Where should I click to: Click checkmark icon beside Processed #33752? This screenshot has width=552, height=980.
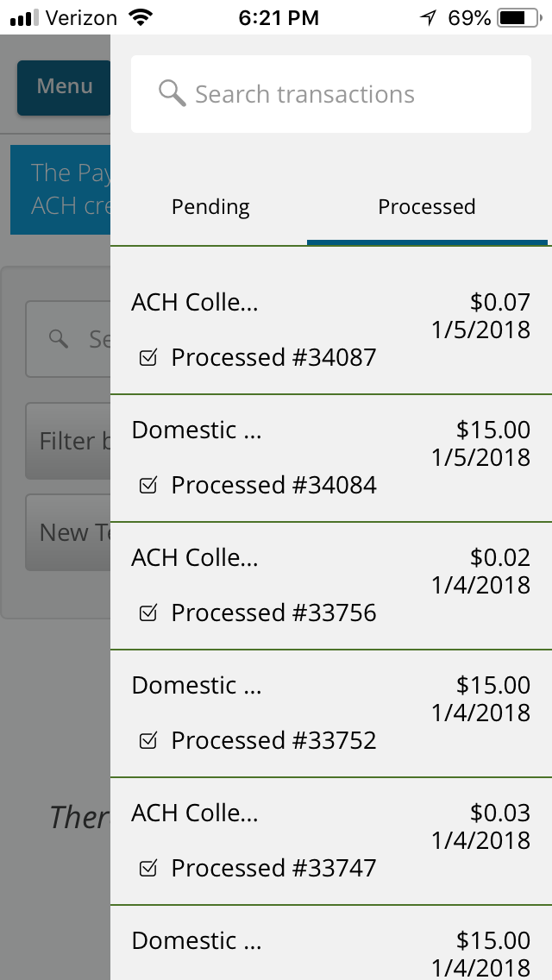[148, 741]
